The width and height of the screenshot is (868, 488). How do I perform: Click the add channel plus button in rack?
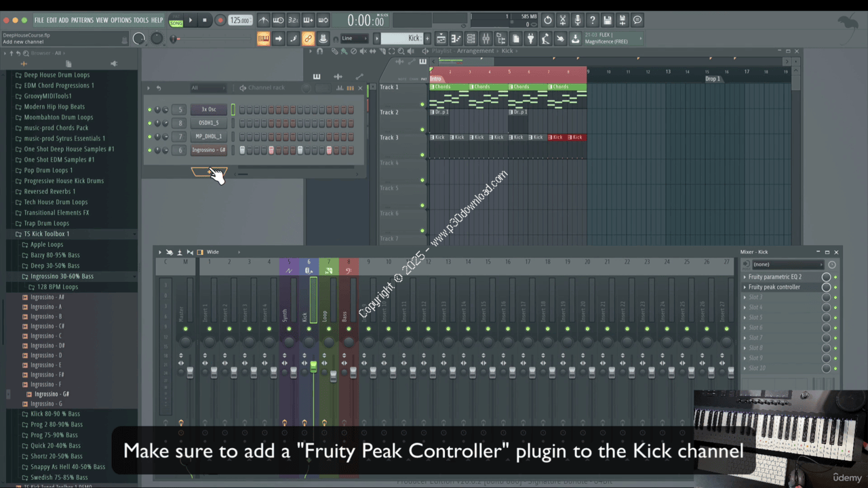point(209,171)
